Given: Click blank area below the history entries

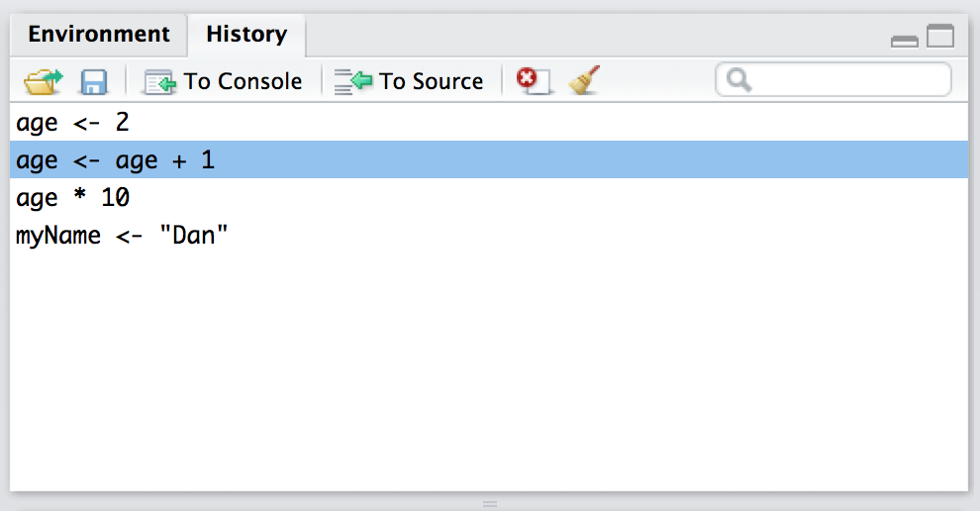Looking at the screenshot, I should 489,376.
